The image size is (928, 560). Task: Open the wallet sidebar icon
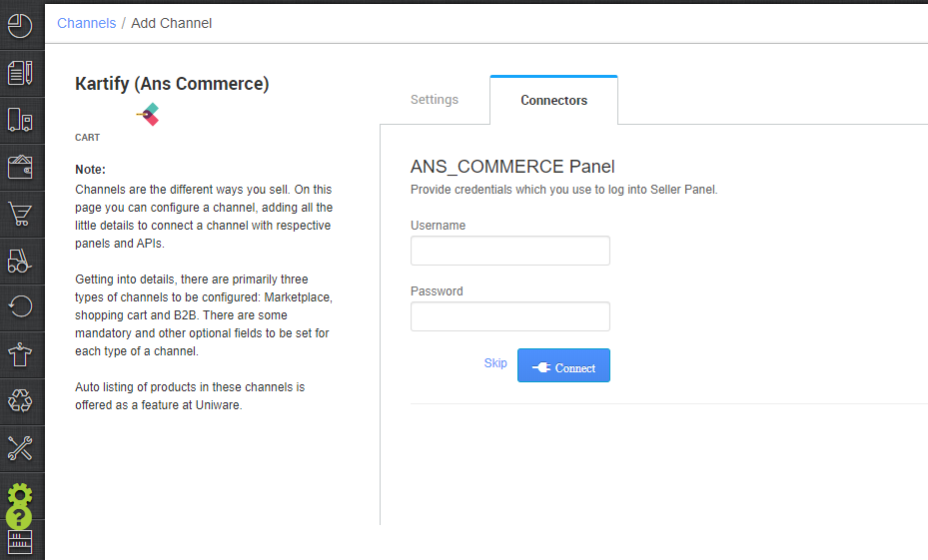pos(20,167)
